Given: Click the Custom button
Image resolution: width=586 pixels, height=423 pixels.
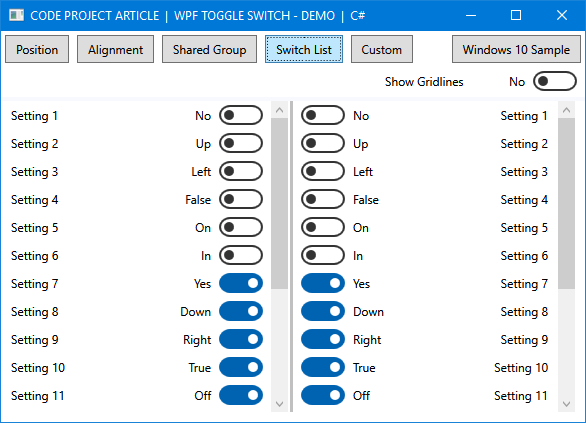Looking at the screenshot, I should 382,49.
